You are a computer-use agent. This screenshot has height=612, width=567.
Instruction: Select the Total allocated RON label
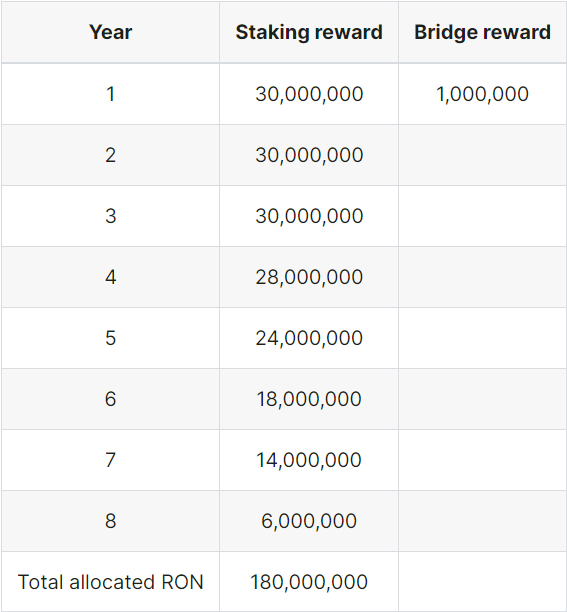point(110,582)
